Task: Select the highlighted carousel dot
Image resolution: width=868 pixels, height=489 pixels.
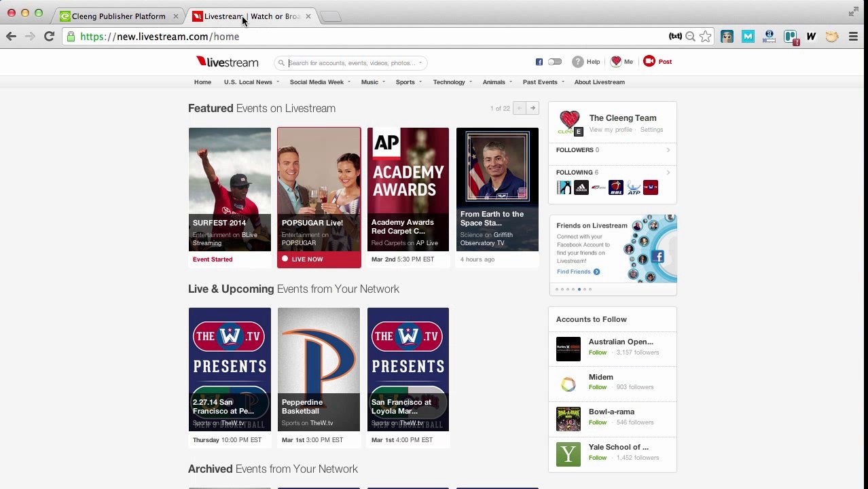Action: coord(579,289)
